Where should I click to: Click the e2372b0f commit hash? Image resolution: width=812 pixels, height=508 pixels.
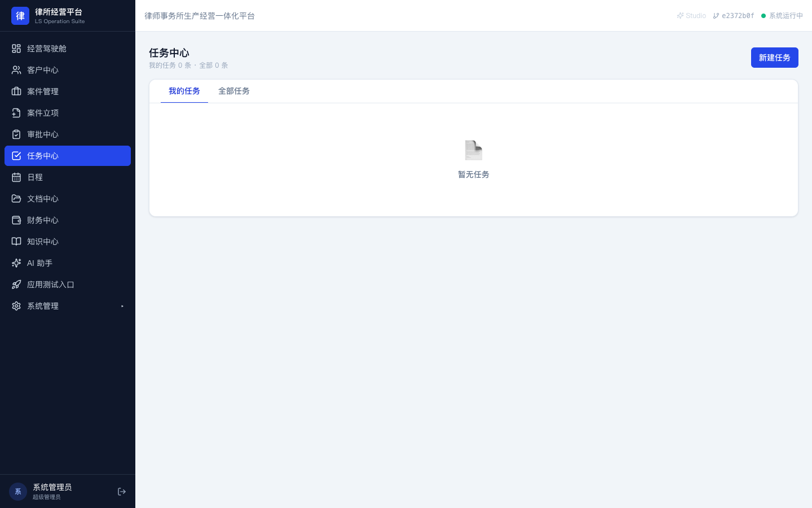[x=734, y=16]
